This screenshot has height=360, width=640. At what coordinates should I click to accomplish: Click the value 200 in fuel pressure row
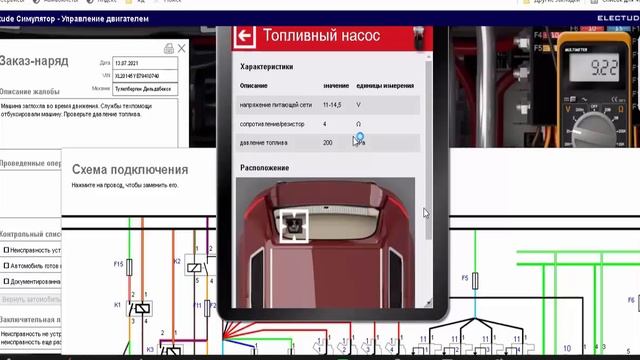(327, 143)
